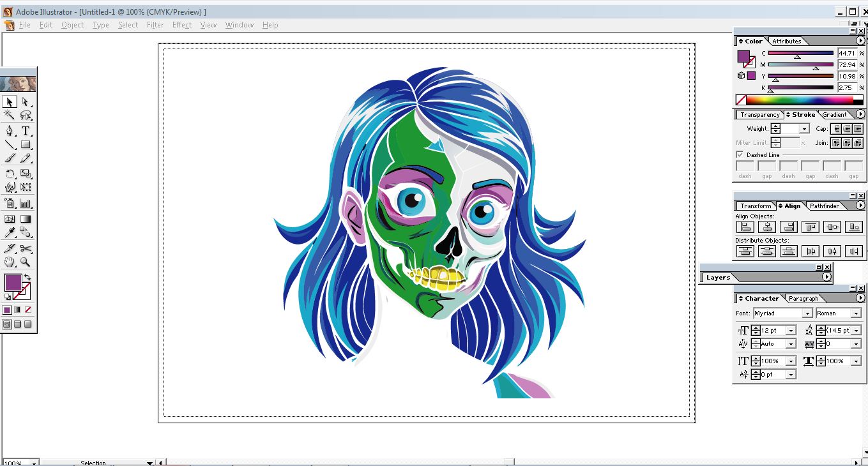Open the kerning dropdown showing Auto
The width and height of the screenshot is (868, 466).
tap(791, 344)
